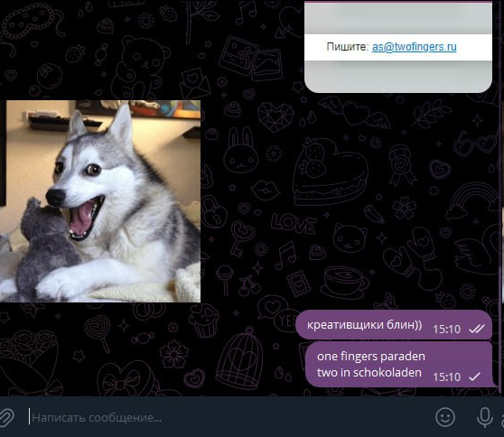Viewport: 504px width, 437px height.
Task: Click the "Пишите:" label in the image
Action: tap(347, 47)
